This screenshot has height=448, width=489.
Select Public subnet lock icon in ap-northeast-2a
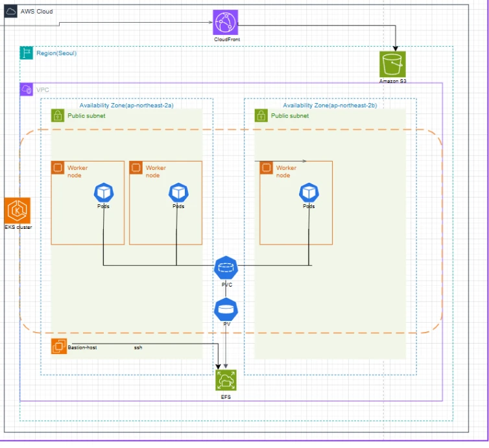pos(58,115)
